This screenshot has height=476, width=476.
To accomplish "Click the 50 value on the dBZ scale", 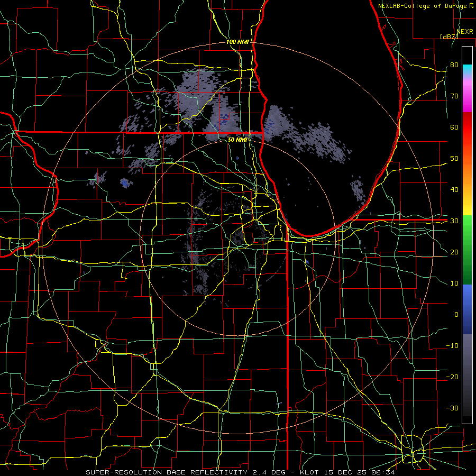I will [454, 159].
